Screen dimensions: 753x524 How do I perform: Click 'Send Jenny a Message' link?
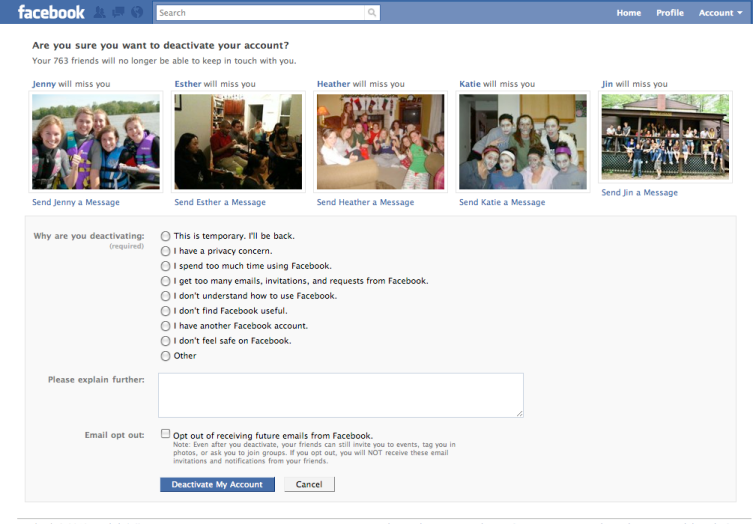(x=76, y=202)
